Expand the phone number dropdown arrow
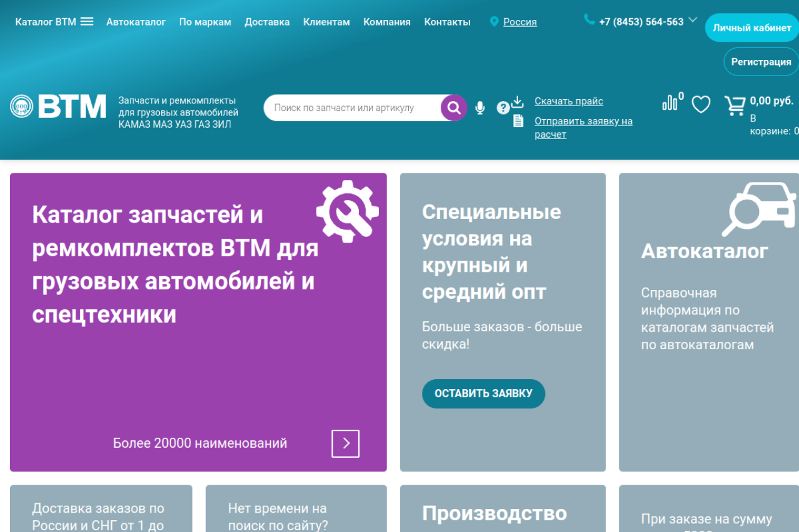The height and width of the screenshot is (532, 799). coord(692,21)
